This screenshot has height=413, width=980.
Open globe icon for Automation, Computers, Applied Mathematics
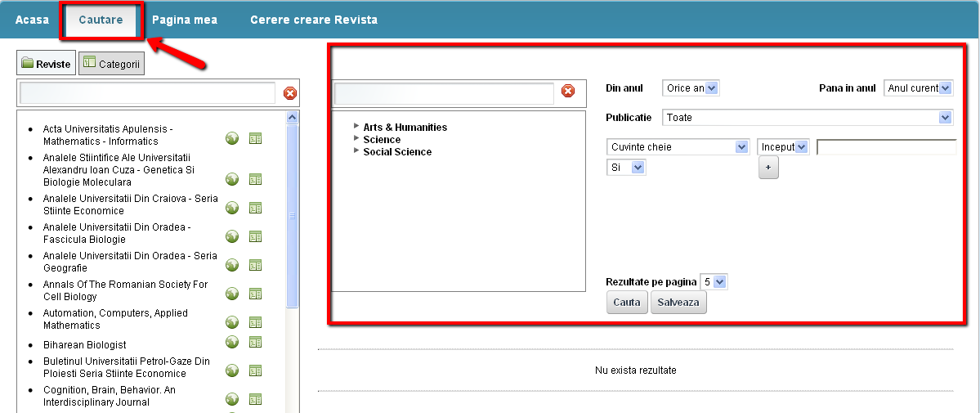tap(232, 322)
